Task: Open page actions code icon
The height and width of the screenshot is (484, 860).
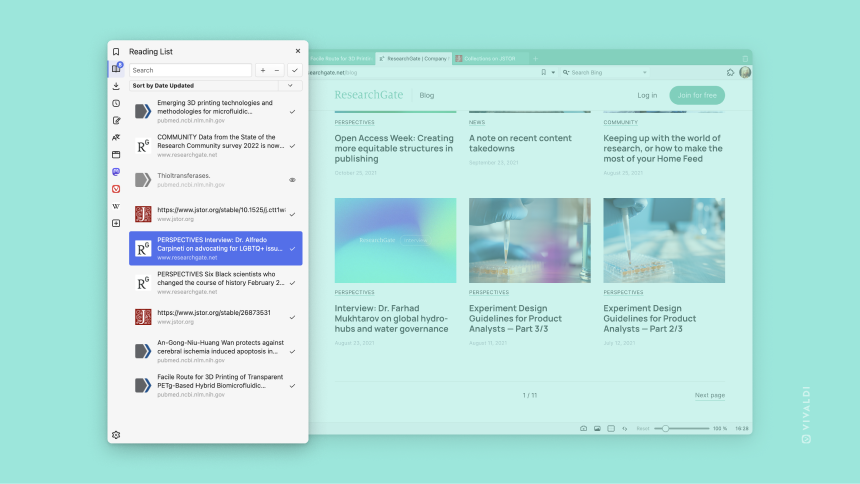Action: click(x=625, y=429)
